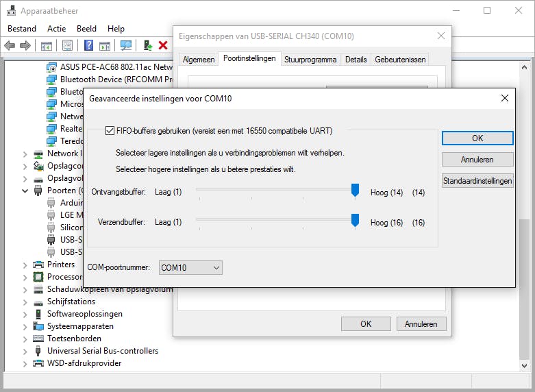Switch to the Algemeen tab
Screen dimensions: 535x392
[x=199, y=60]
